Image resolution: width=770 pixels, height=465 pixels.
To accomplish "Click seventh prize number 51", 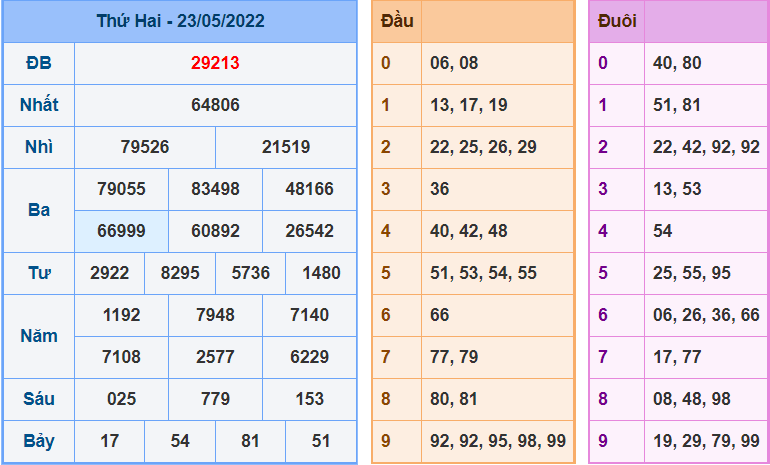I will click(x=321, y=441).
